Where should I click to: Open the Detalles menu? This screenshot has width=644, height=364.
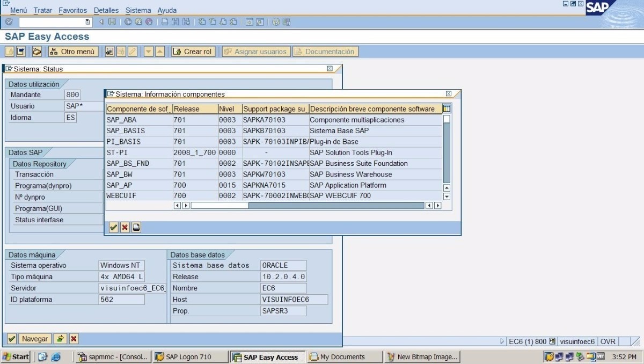pos(106,10)
